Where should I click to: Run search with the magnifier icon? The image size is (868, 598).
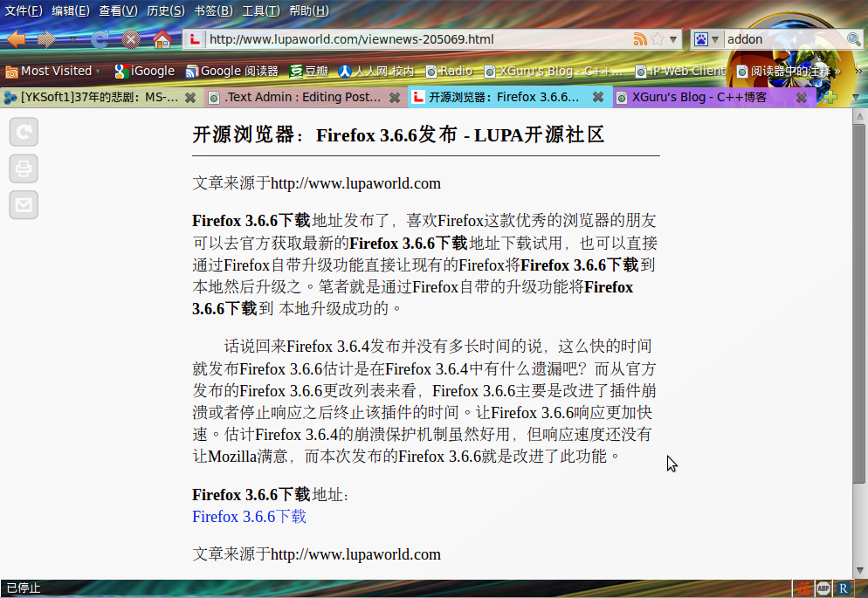[x=854, y=39]
